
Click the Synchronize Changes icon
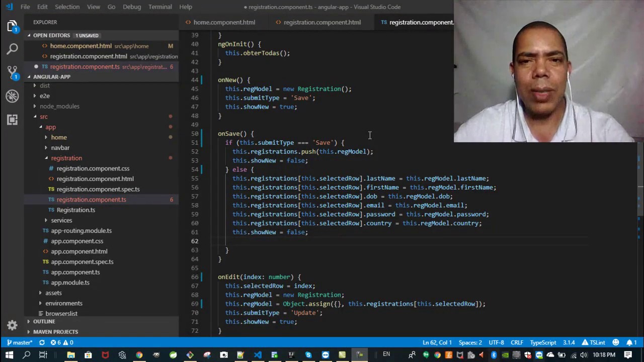tap(42, 342)
